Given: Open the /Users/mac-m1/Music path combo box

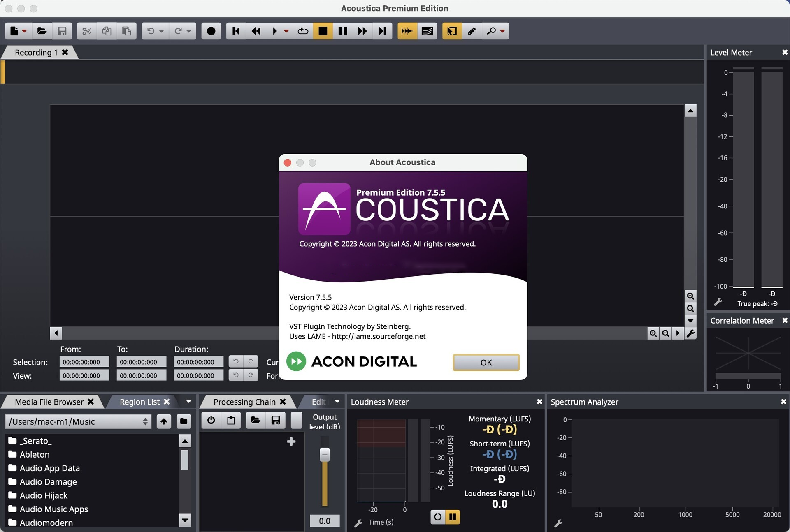Looking at the screenshot, I should (x=78, y=421).
